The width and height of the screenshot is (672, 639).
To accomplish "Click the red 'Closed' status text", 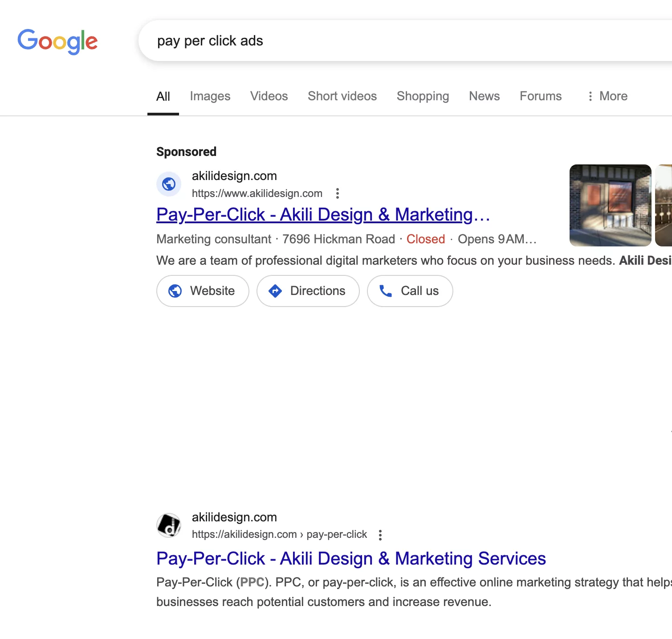I will pos(426,239).
